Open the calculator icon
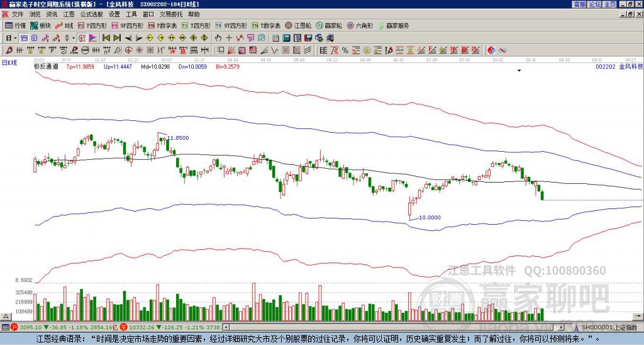Image resolution: width=644 pixels, height=345 pixels. (286, 38)
